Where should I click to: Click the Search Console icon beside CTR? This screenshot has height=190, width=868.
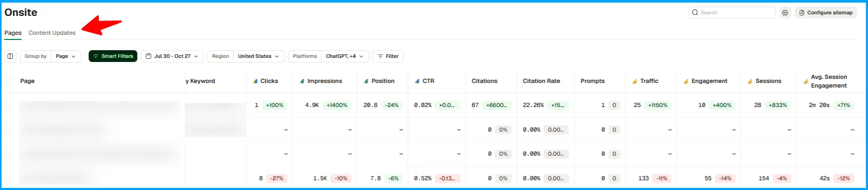point(417,81)
